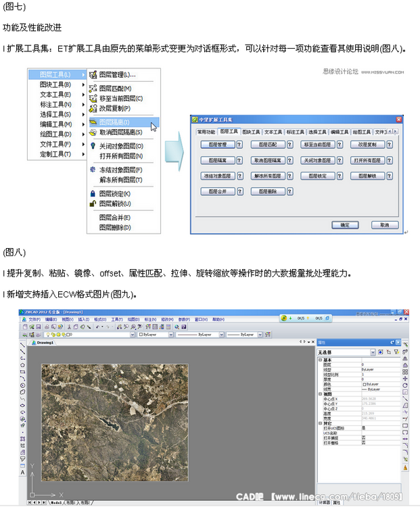
Task: Click the Circle tool in left draw toolbar
Action: (x=22, y=385)
